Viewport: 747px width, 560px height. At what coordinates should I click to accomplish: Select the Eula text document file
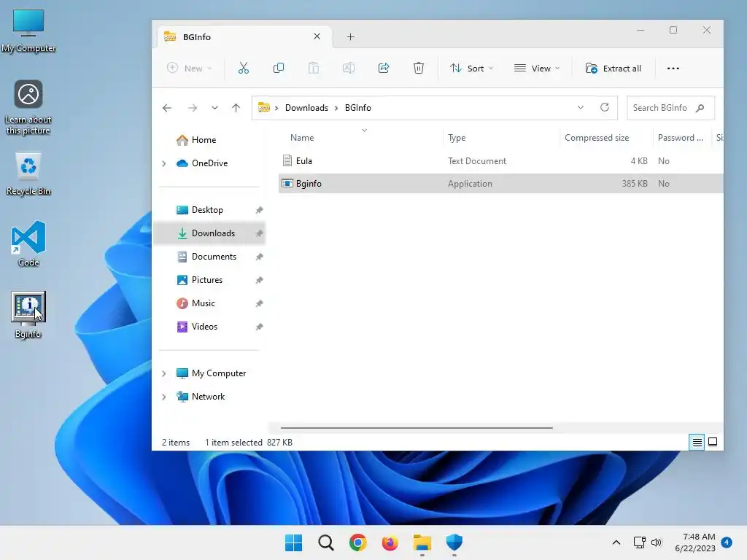point(500,161)
